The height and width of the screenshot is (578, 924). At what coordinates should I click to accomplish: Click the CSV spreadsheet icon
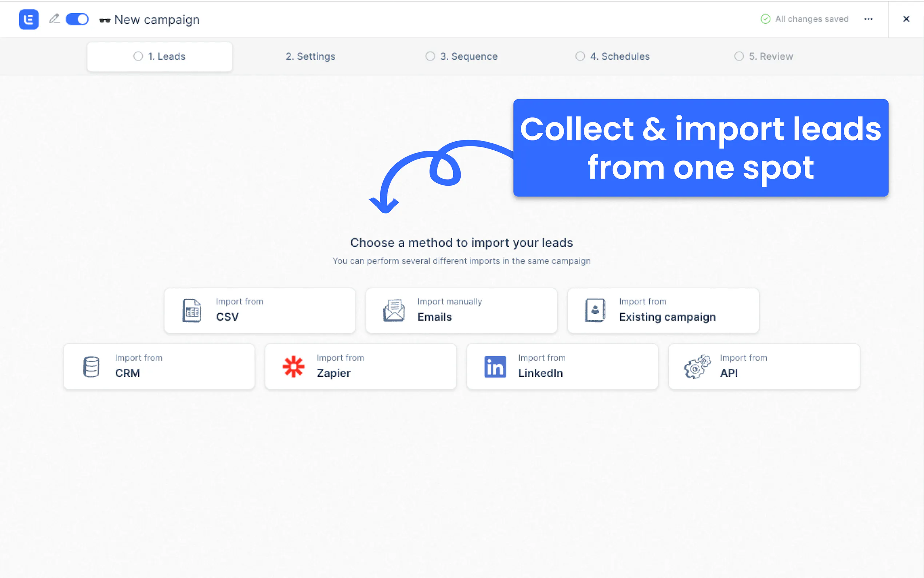(x=191, y=310)
